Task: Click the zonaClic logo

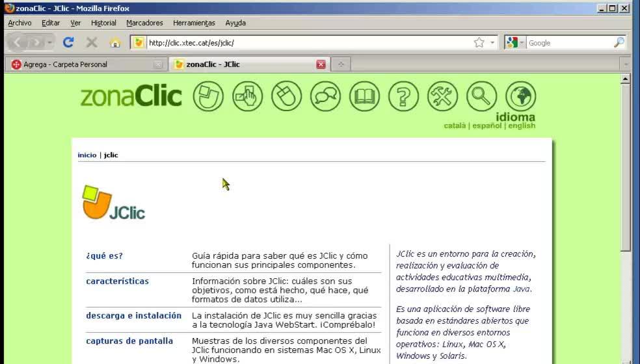Action: tap(131, 96)
